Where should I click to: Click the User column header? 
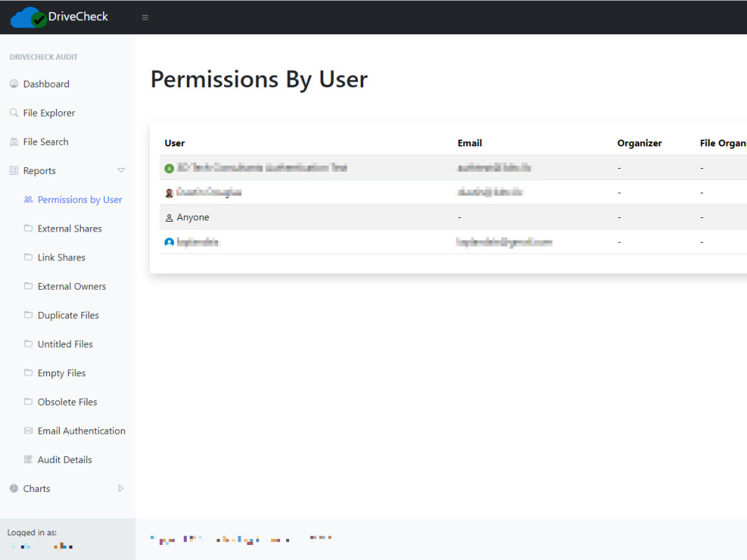pyautogui.click(x=174, y=143)
